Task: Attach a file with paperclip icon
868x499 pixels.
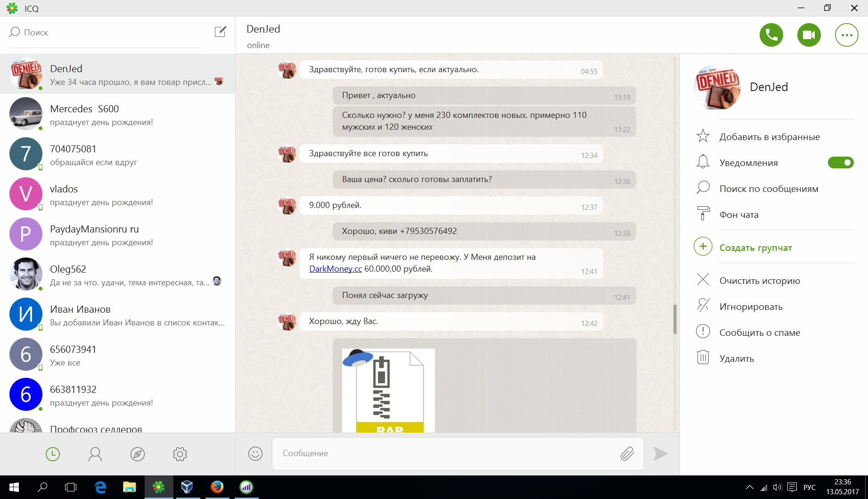Action: [627, 454]
